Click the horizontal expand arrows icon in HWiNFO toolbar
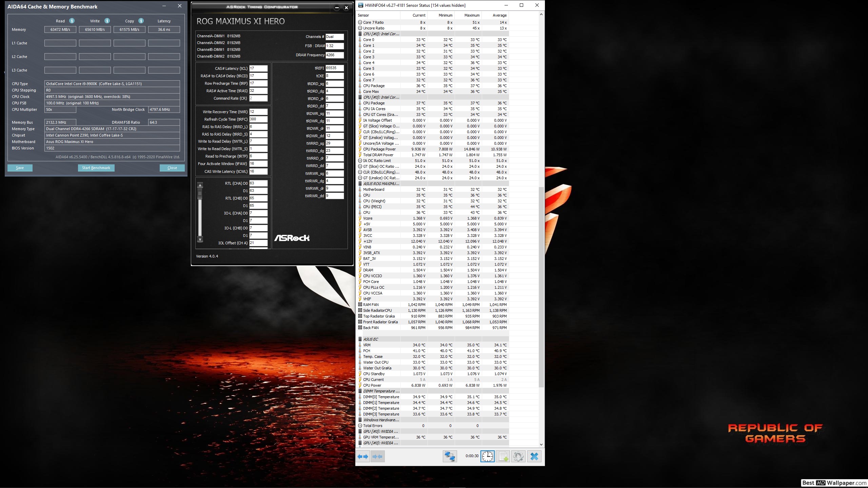 tap(363, 456)
